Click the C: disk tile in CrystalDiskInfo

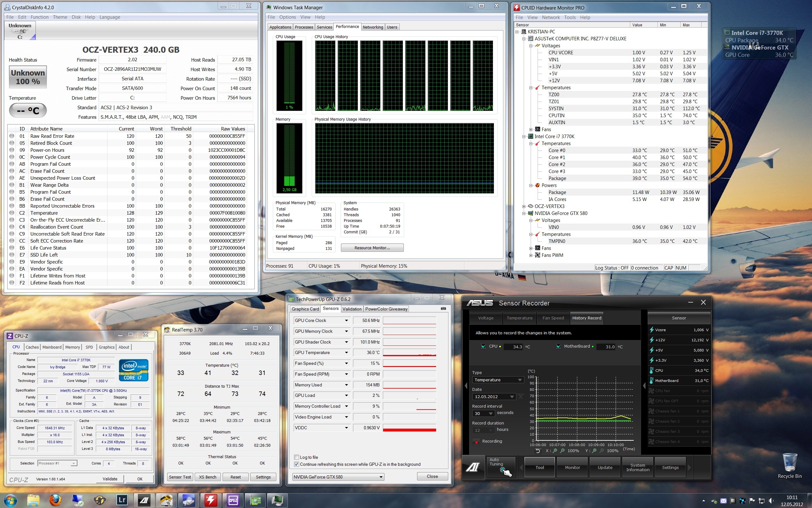pos(20,31)
